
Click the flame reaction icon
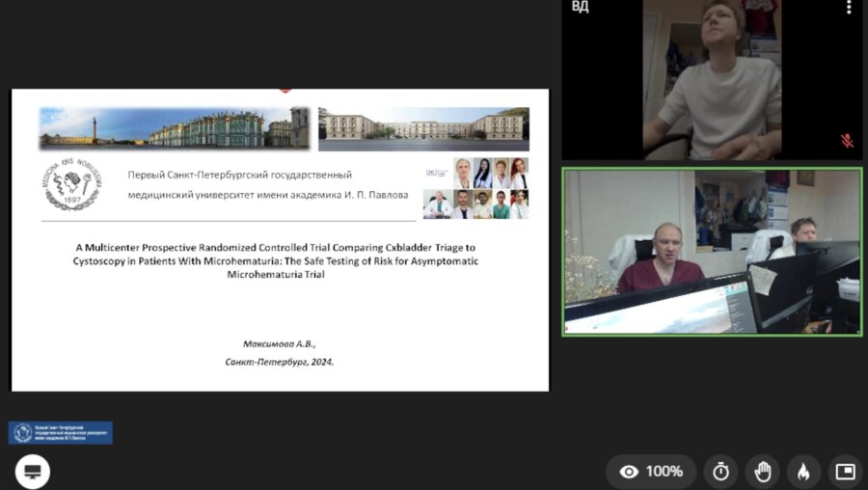tap(803, 472)
